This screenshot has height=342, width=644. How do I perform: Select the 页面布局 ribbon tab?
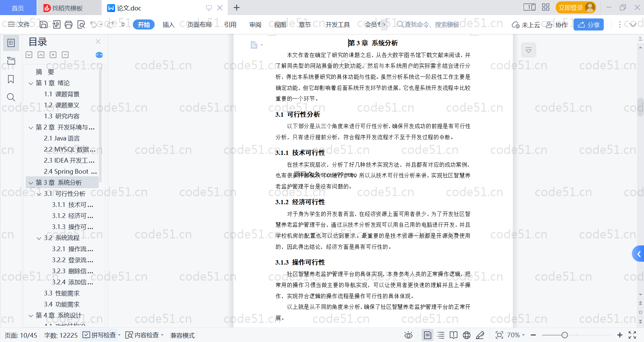[x=199, y=24]
